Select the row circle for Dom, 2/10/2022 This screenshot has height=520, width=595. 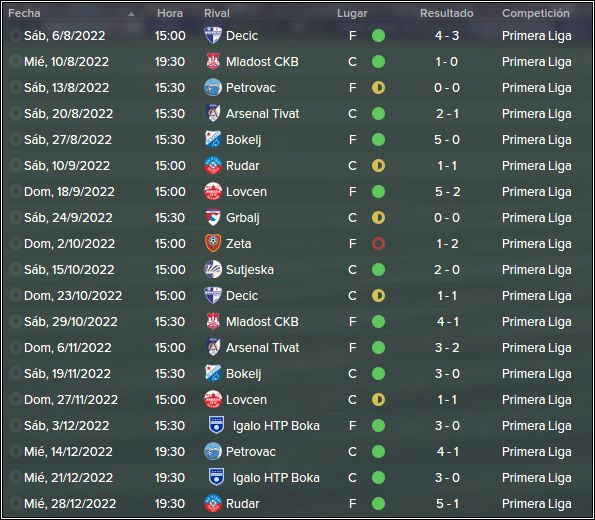[16, 244]
